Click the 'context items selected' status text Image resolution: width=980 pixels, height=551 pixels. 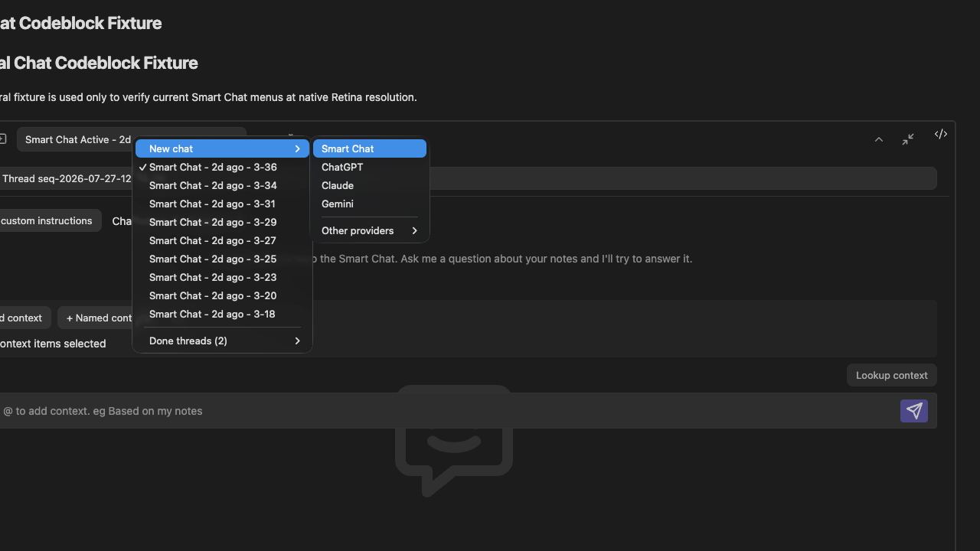[53, 344]
